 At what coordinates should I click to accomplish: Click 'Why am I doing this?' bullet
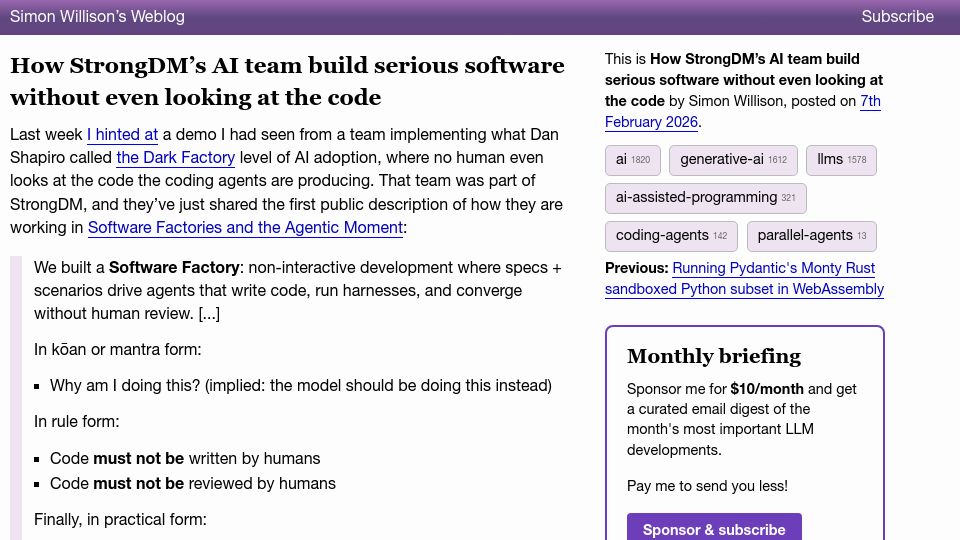pos(301,386)
